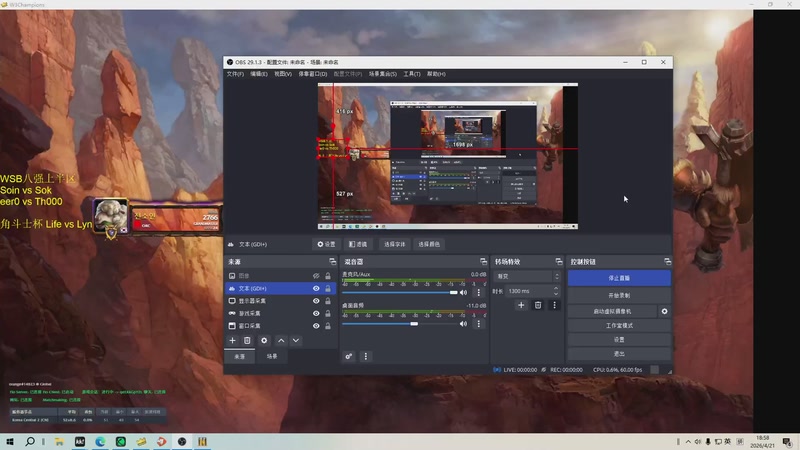This screenshot has height=450, width=800.
Task: Remove selected source with trash icon
Action: coord(247,340)
